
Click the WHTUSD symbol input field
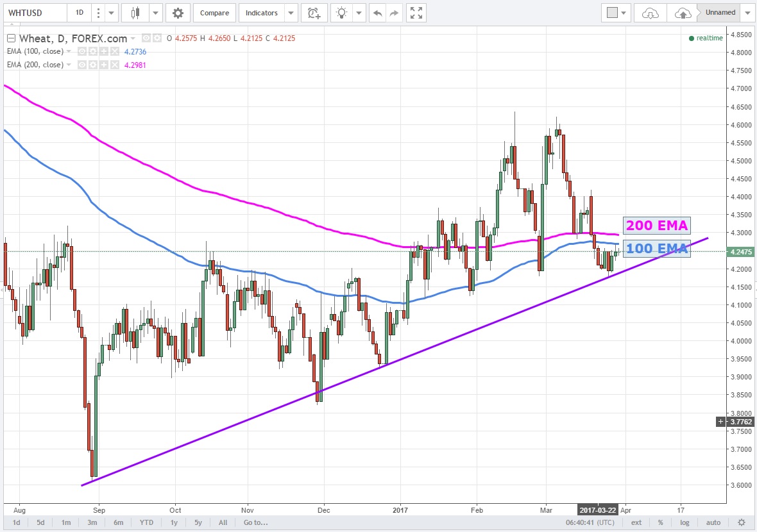(34, 13)
